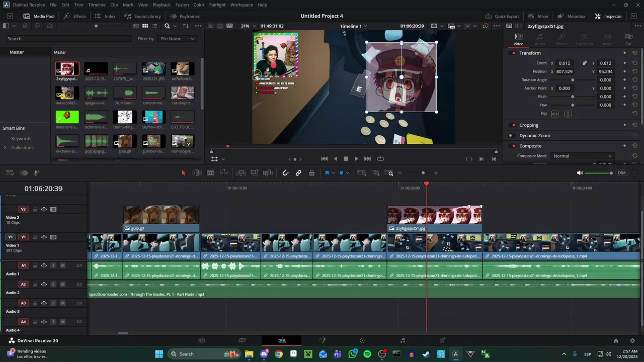Open the Deliver page rocket icon
Viewport: 644px width, 362px height.
coord(443,340)
